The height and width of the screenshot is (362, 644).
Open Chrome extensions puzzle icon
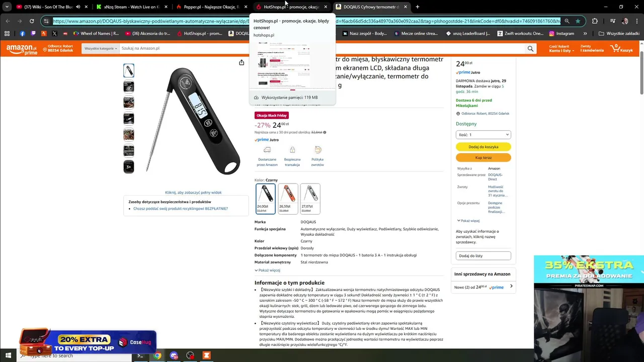click(x=595, y=21)
